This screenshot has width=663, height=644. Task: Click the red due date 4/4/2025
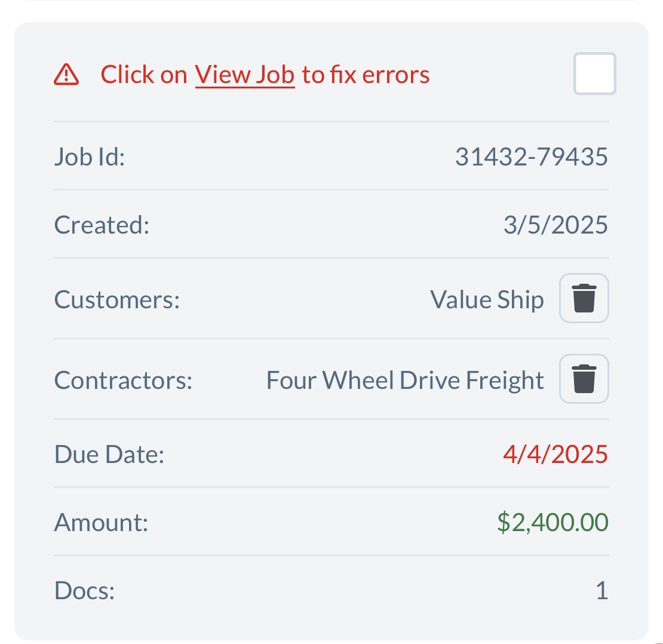(555, 454)
